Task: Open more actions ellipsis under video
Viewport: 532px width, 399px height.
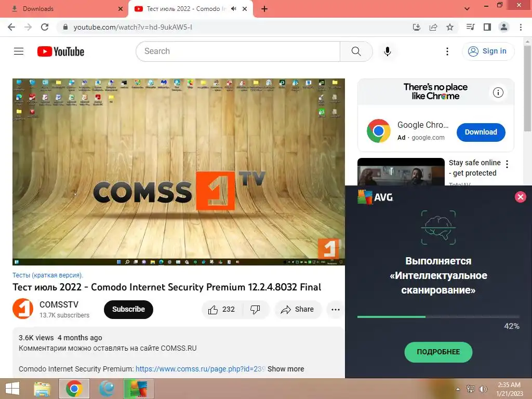Action: [335, 310]
